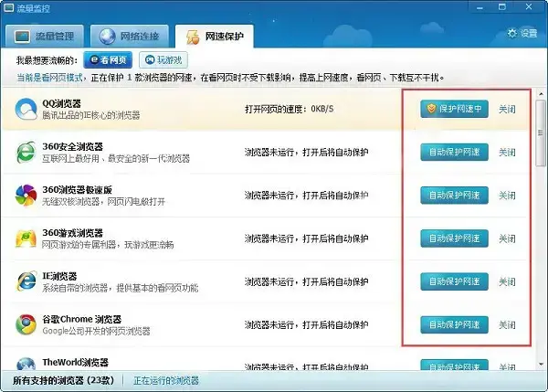Viewport: 548px width, 392px height.
Task: Click 自动保护网速 for 360安全浏览器
Action: click(x=454, y=152)
